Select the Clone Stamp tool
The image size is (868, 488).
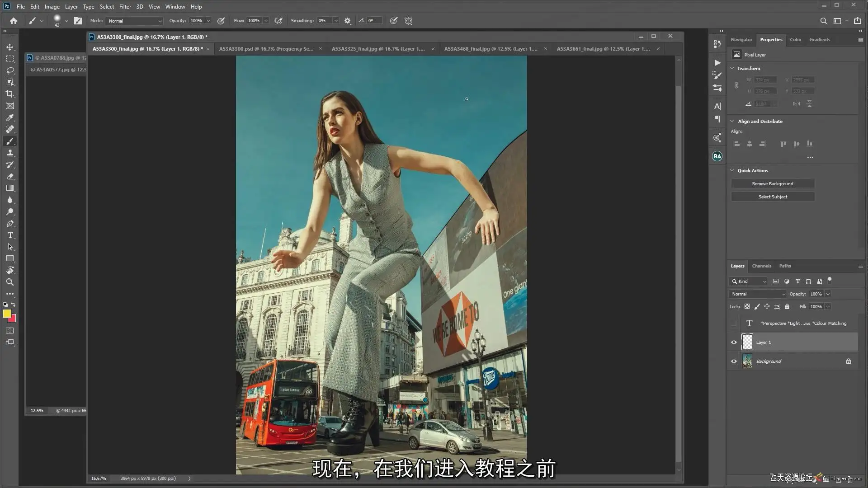(x=10, y=153)
